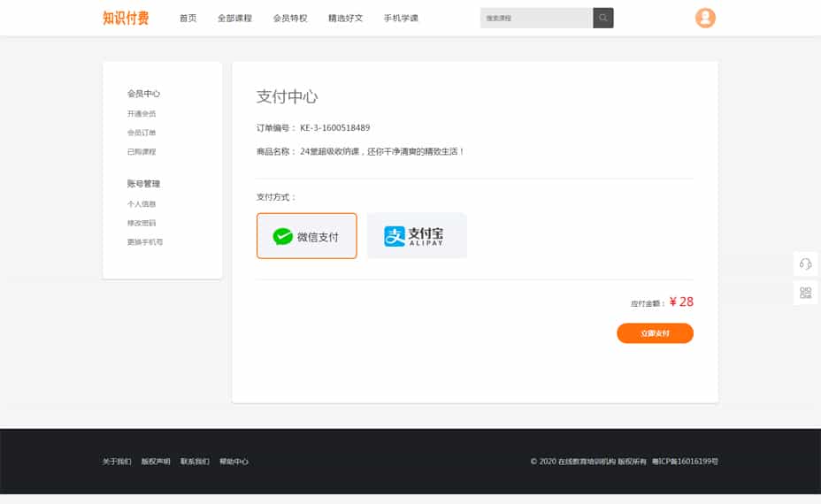
Task: Click the 支付方式 label
Action: [x=276, y=197]
